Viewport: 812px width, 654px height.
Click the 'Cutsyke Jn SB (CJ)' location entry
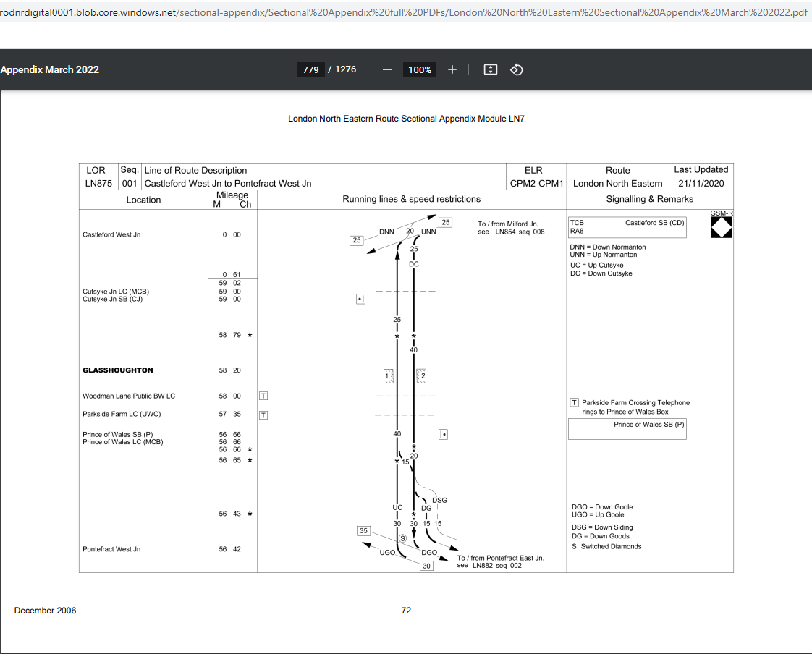coord(112,299)
